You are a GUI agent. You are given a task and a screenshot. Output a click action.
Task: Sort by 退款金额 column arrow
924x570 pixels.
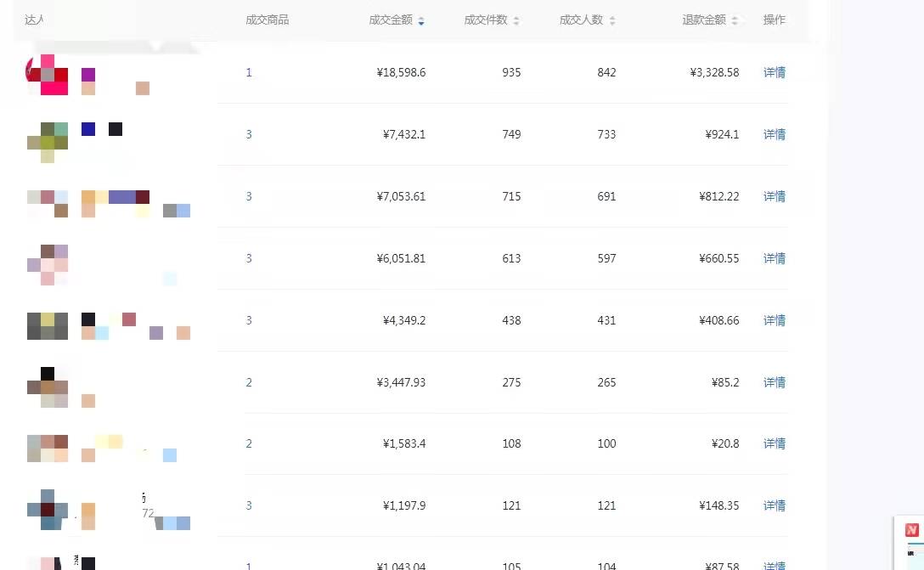735,21
